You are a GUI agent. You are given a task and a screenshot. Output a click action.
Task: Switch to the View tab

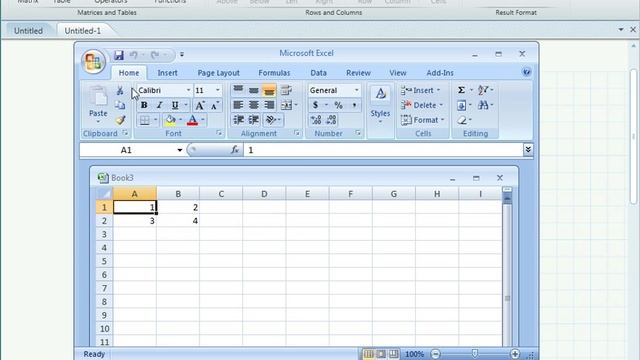pyautogui.click(x=398, y=73)
